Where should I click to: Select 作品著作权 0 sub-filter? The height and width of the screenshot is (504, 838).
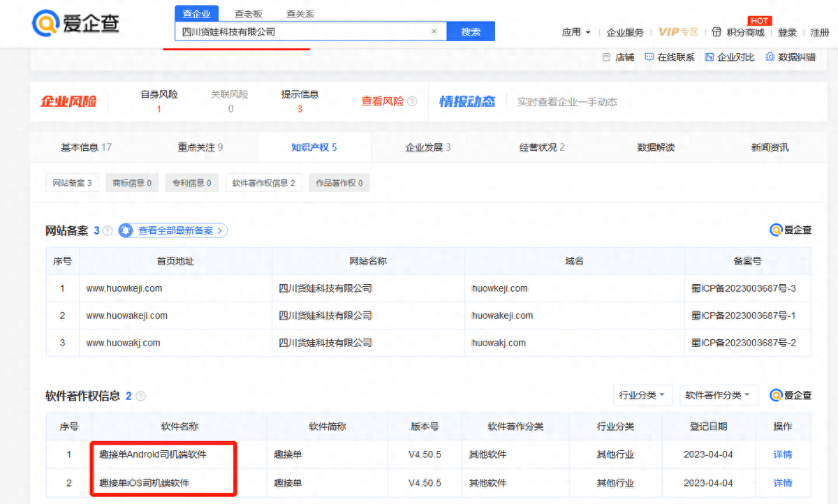point(339,183)
